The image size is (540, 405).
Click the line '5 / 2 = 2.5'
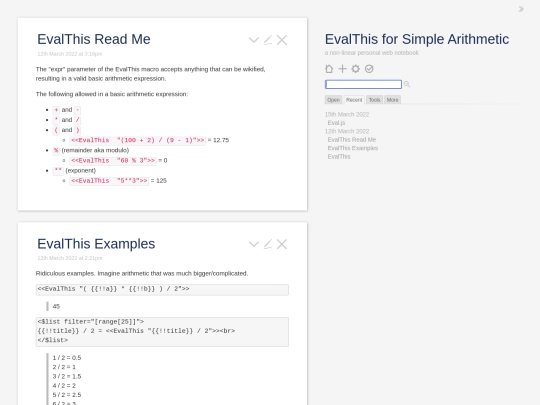click(x=67, y=395)
